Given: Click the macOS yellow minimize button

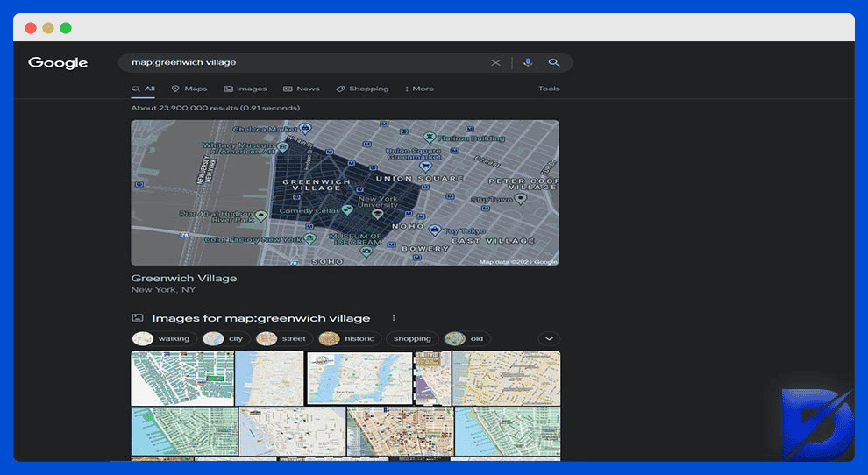Looking at the screenshot, I should (x=48, y=28).
